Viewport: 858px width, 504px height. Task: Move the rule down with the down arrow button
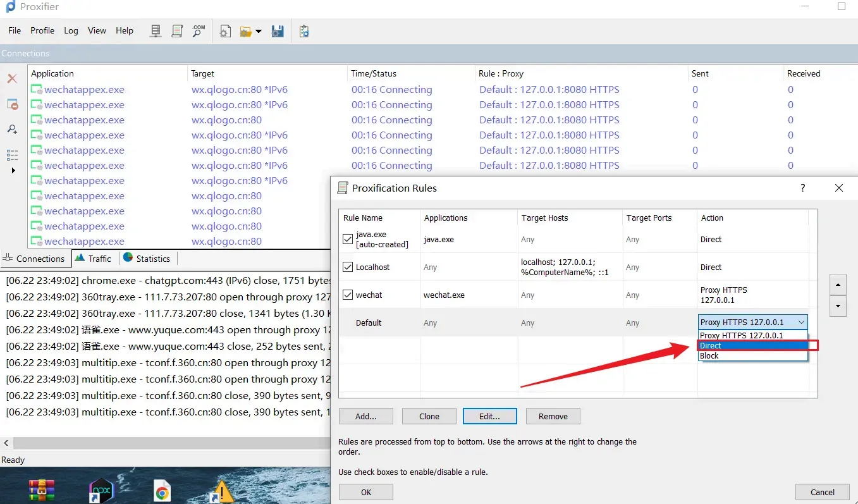pos(838,306)
